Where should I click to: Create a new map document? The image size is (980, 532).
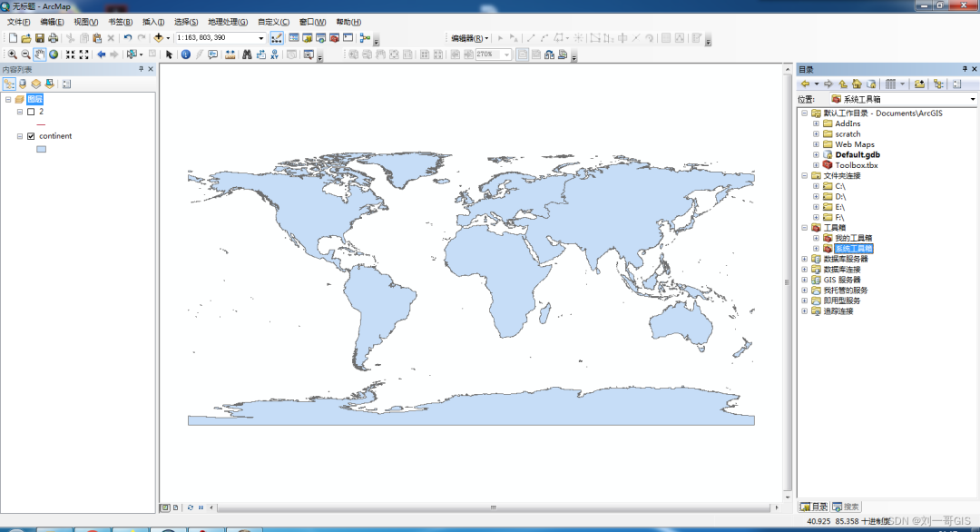(13, 38)
